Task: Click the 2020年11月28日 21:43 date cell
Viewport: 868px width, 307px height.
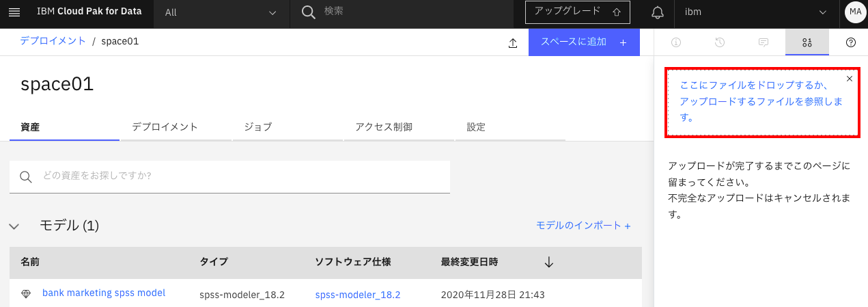Action: pyautogui.click(x=492, y=295)
